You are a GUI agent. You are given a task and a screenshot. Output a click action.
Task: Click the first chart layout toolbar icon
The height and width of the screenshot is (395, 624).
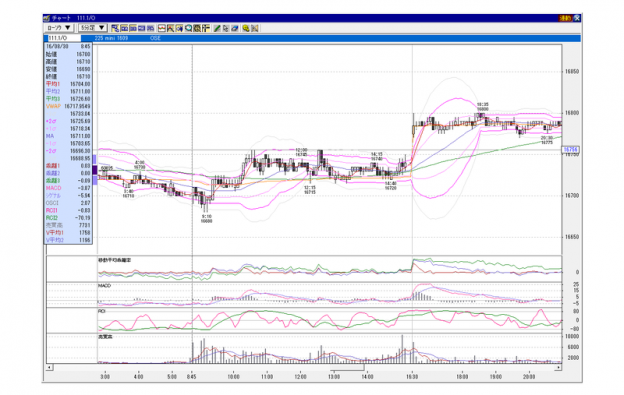(x=115, y=28)
